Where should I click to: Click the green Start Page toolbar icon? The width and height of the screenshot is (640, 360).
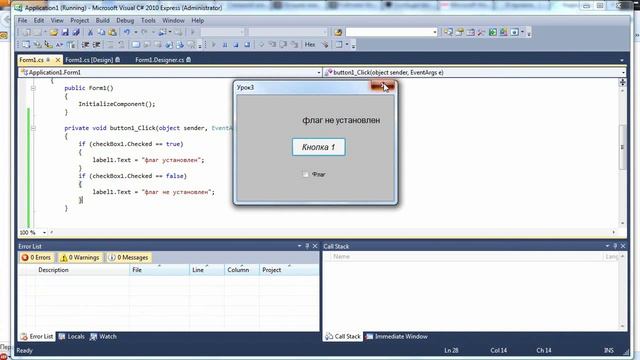pos(493,32)
